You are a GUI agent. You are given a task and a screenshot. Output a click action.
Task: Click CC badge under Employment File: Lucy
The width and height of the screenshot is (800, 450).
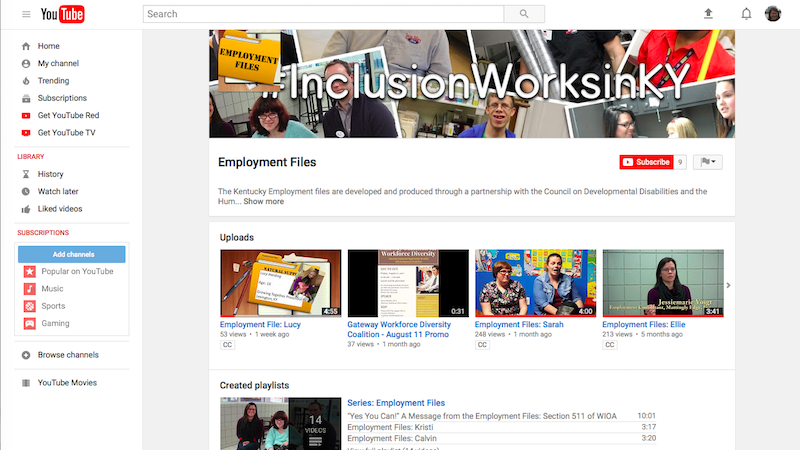(227, 345)
